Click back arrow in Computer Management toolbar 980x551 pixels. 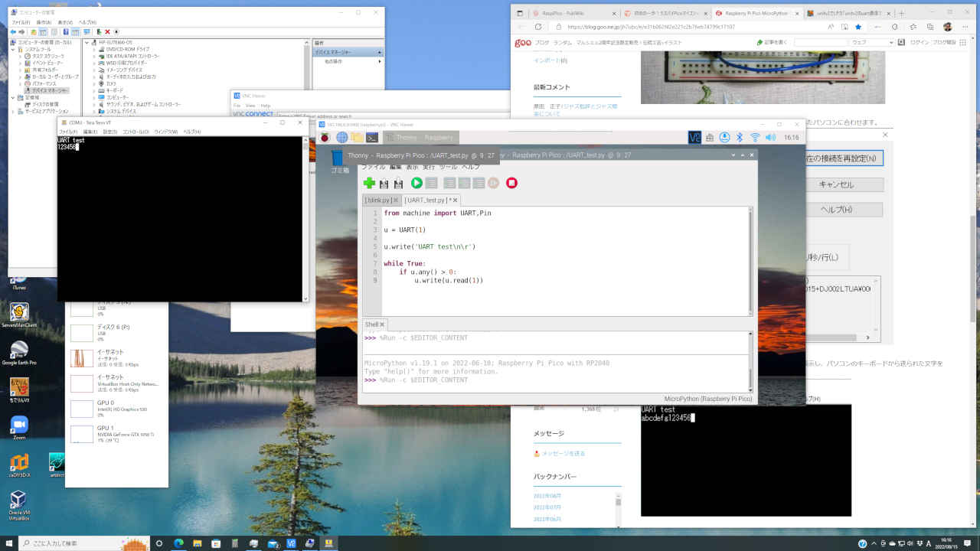pos(13,31)
